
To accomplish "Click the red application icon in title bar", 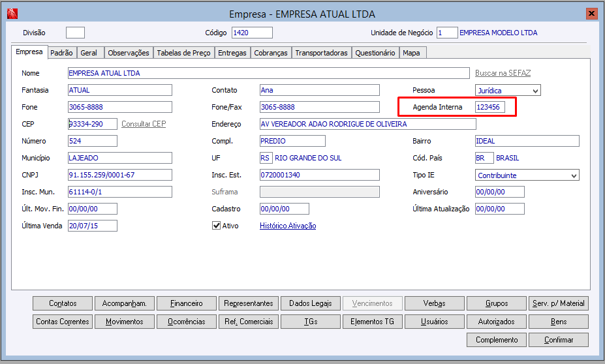I will (12, 14).
